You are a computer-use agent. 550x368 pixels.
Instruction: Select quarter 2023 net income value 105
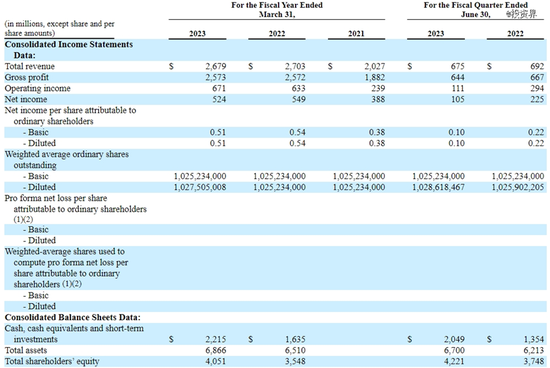point(457,99)
